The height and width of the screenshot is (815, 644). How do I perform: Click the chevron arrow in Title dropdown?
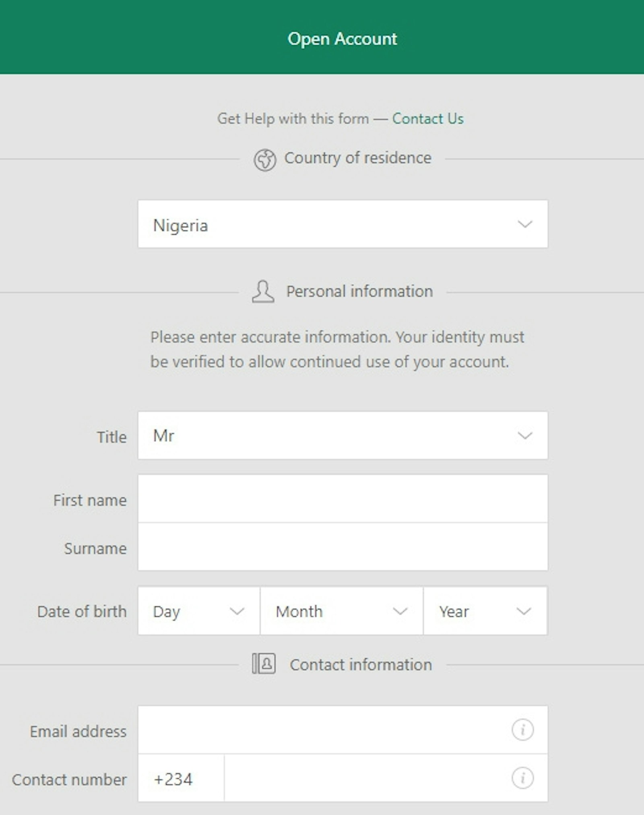pos(525,435)
